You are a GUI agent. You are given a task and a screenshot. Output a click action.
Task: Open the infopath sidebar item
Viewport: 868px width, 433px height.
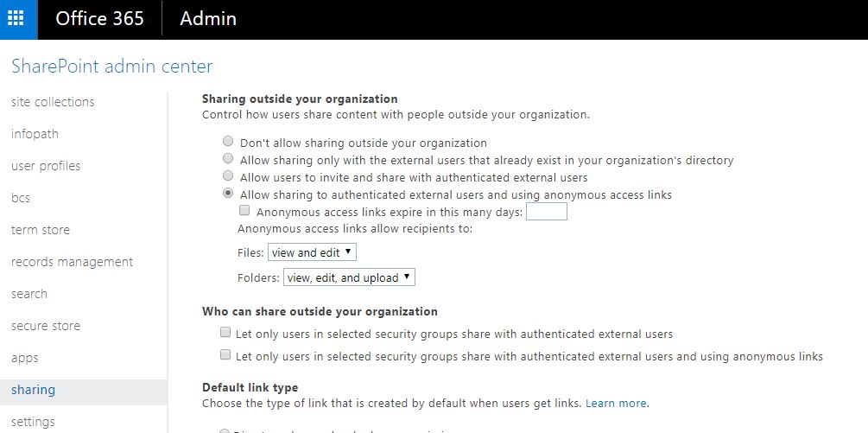pyautogui.click(x=35, y=134)
